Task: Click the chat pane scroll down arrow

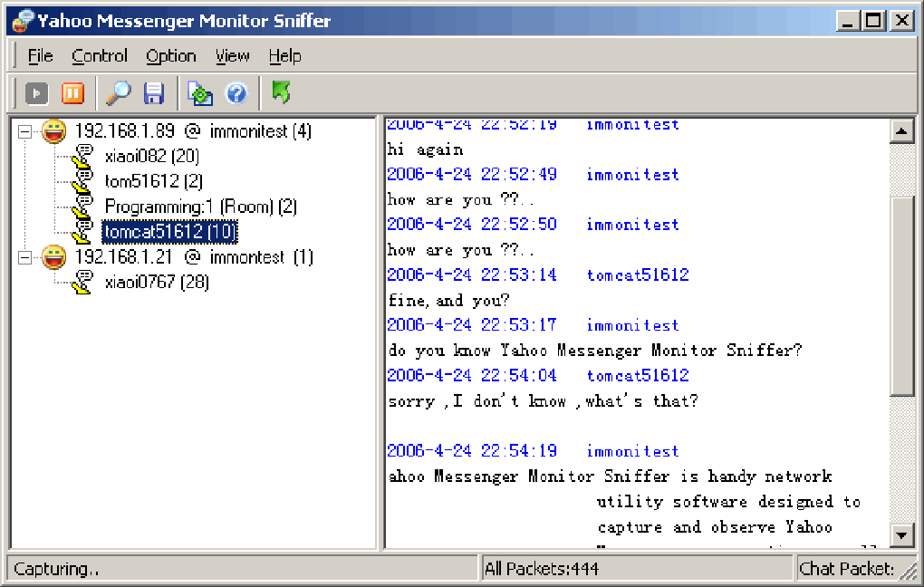Action: pos(901,535)
